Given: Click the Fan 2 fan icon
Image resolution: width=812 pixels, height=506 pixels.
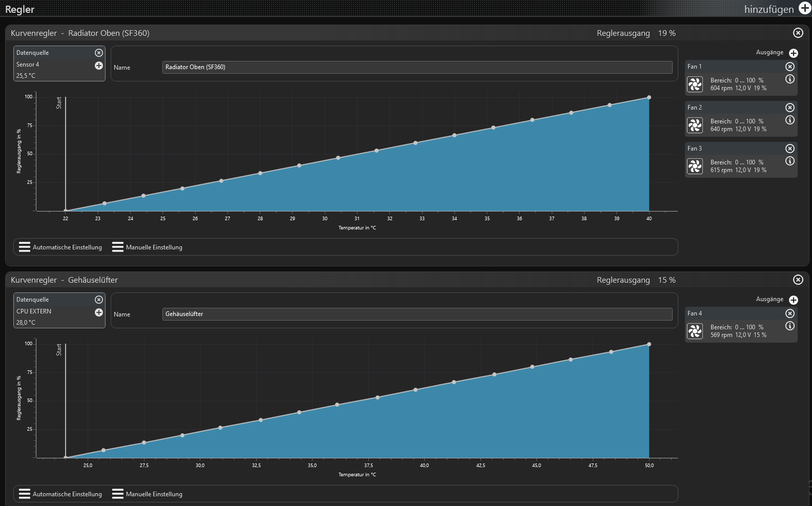Looking at the screenshot, I should pyautogui.click(x=695, y=125).
